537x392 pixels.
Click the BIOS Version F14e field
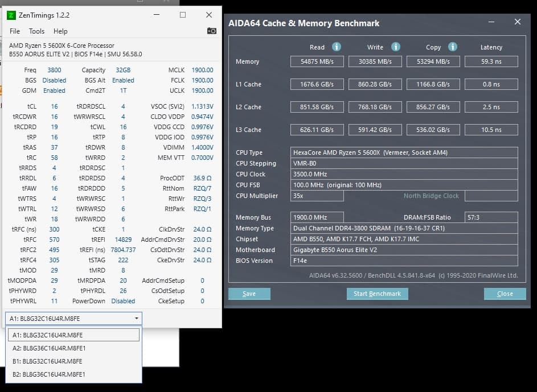tap(404, 261)
